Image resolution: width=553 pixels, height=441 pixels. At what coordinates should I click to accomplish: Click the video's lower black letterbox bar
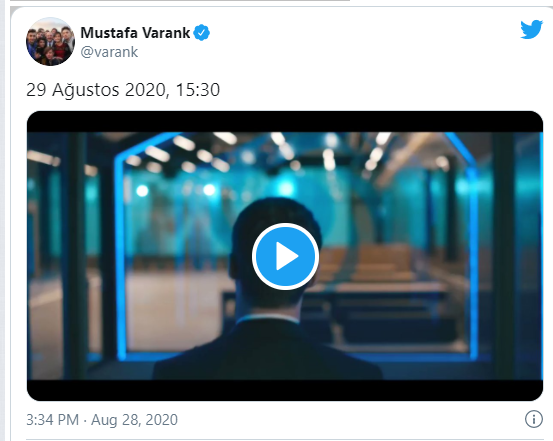tap(285, 390)
